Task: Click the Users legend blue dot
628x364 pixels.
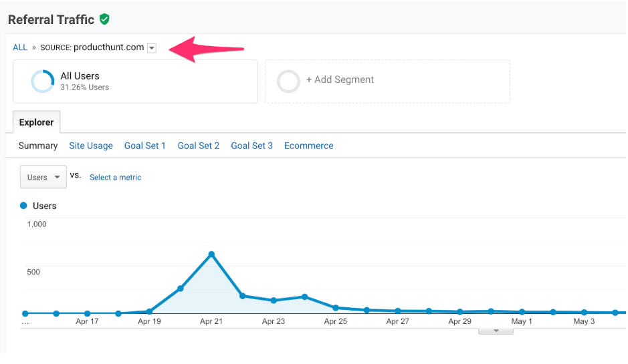Action: (x=23, y=206)
